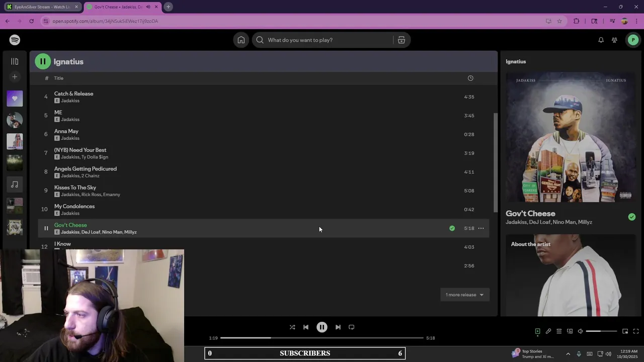Switch to EyeAmSilver Stream browser tab

[41, 7]
